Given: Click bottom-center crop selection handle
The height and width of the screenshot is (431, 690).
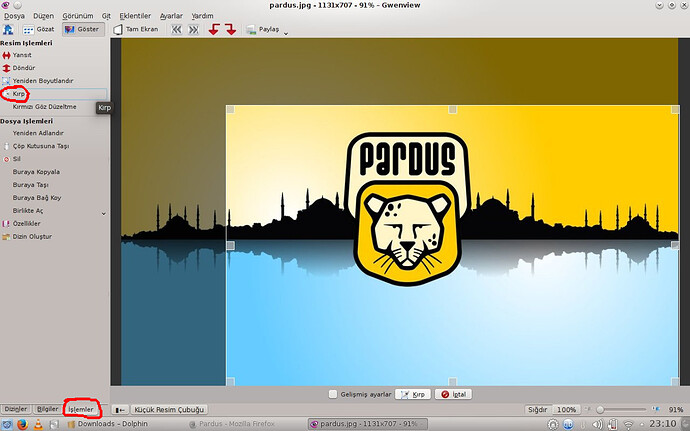Looking at the screenshot, I should coord(452,381).
